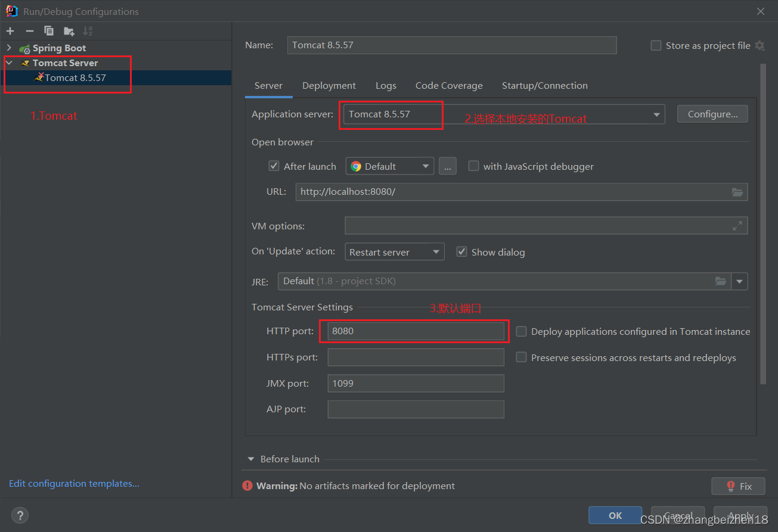
Task: Open the Application server dropdown
Action: coord(656,114)
